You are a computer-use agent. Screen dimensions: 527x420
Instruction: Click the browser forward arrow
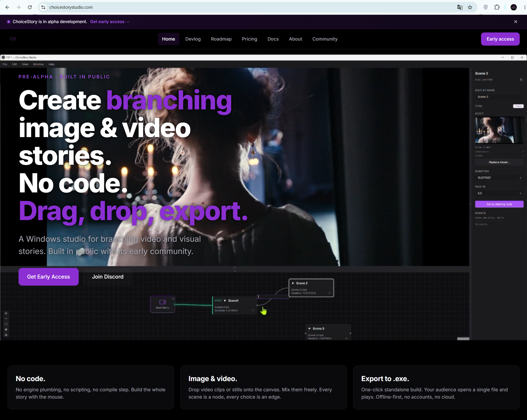19,7
